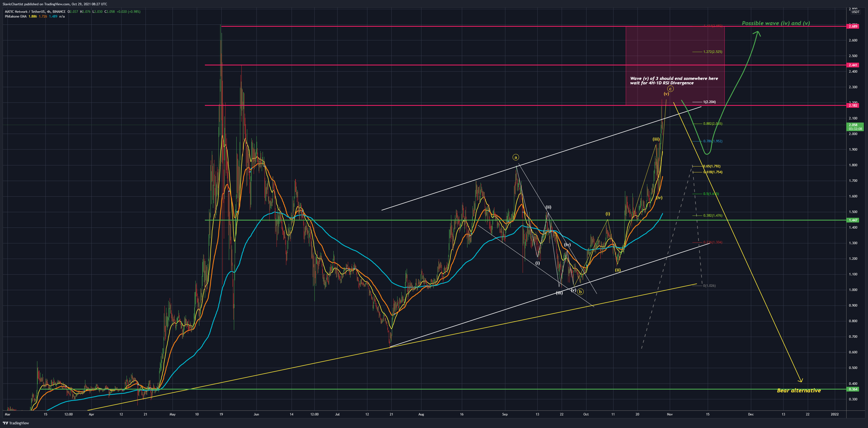Select the 2.441 red price level tag
Screen dimensions: 868x428
pos(853,65)
